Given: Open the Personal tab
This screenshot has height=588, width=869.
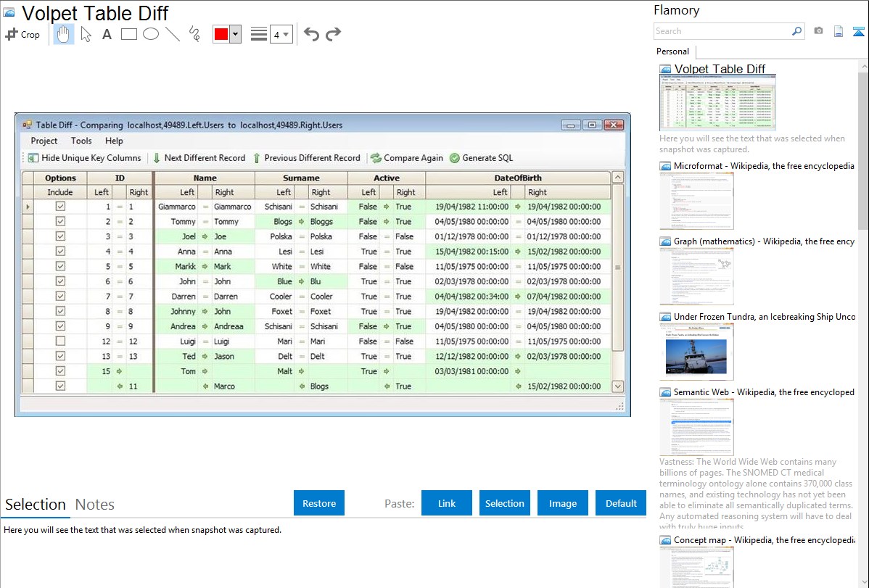Looking at the screenshot, I should [x=672, y=51].
